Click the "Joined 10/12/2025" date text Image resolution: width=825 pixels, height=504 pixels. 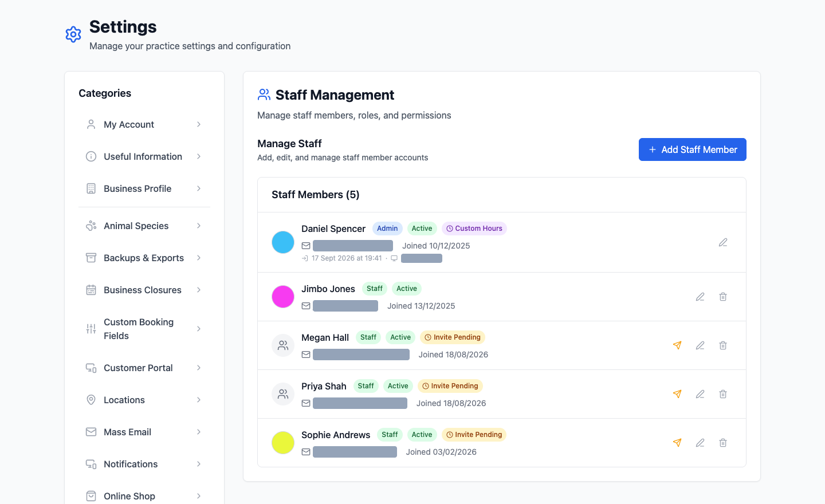[436, 246]
